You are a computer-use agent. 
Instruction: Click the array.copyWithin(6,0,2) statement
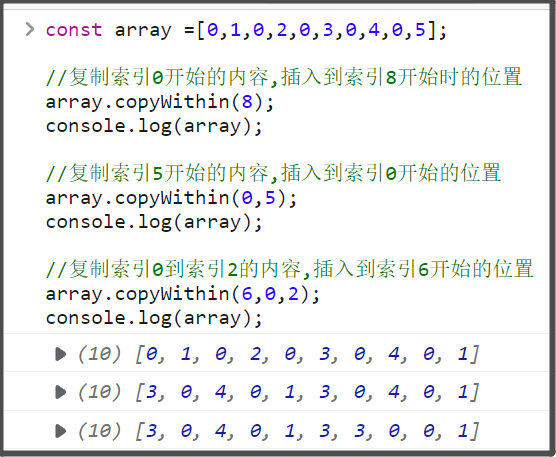coord(183,294)
